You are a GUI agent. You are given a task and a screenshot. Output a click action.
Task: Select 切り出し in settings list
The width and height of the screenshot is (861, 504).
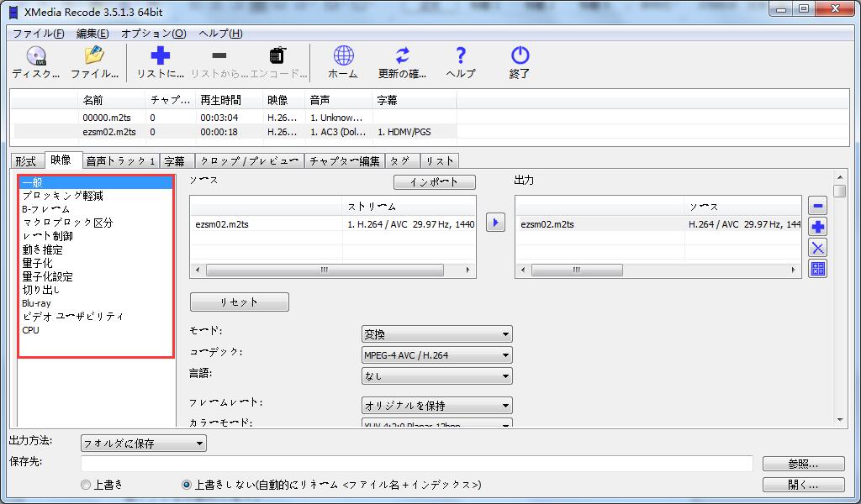click(96, 290)
